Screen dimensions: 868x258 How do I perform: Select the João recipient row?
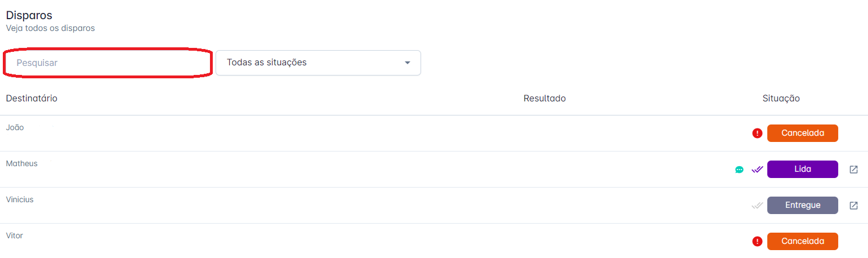point(15,128)
